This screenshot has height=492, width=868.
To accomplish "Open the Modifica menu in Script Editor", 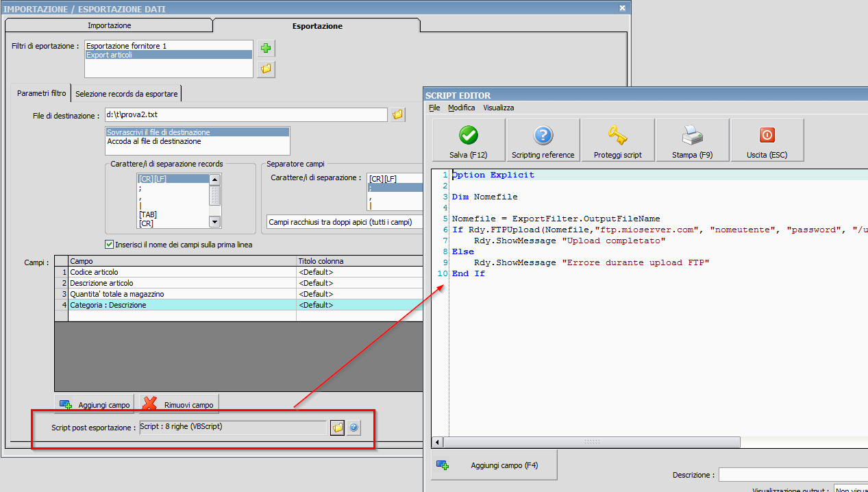I will click(461, 108).
